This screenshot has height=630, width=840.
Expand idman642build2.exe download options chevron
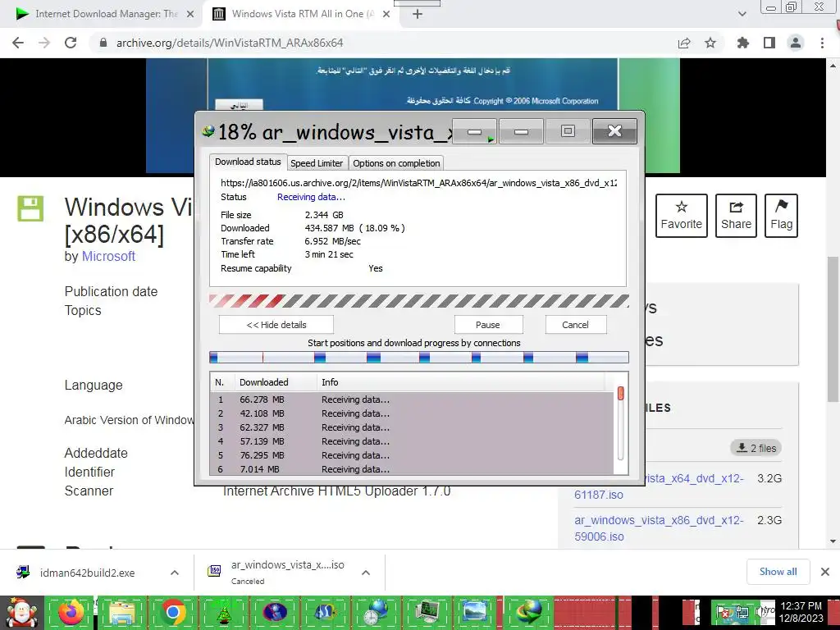(175, 573)
